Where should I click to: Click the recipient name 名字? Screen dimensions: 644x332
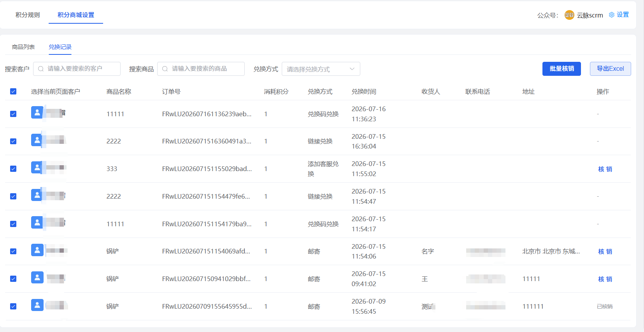tap(428, 251)
